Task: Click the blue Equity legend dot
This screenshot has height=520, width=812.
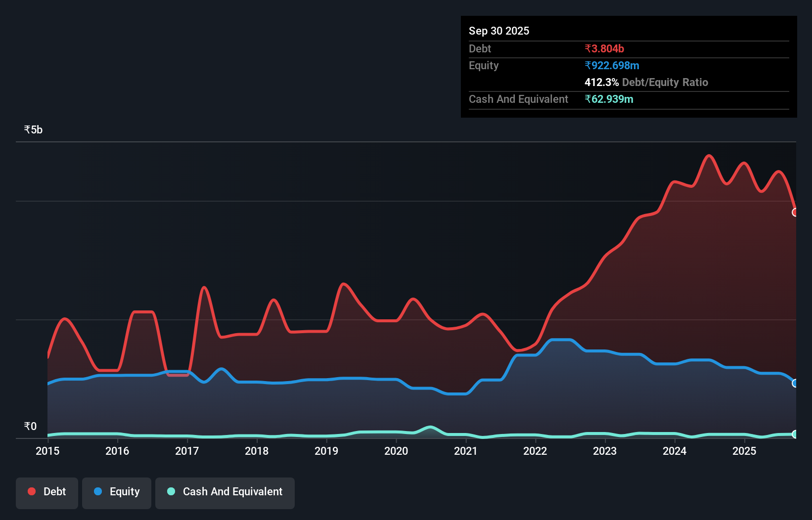Action: pyautogui.click(x=98, y=491)
